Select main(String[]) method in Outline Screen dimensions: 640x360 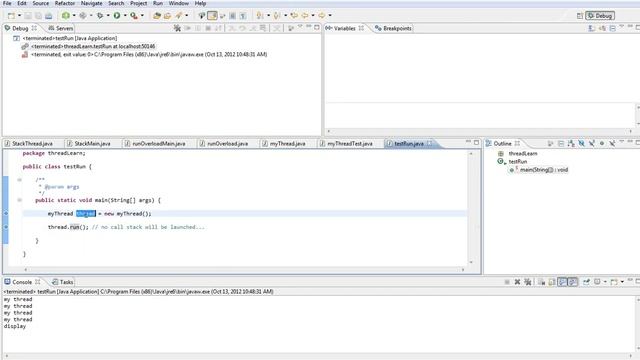pos(544,170)
